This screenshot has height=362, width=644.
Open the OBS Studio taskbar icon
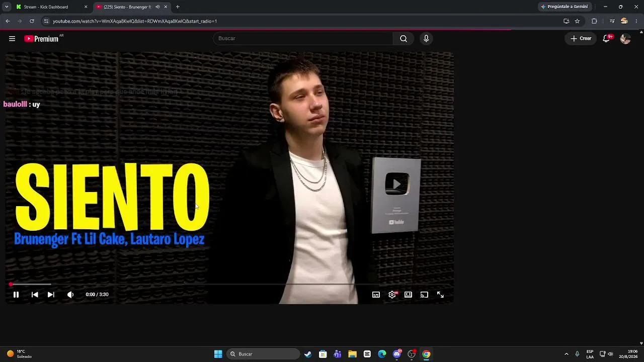412,354
